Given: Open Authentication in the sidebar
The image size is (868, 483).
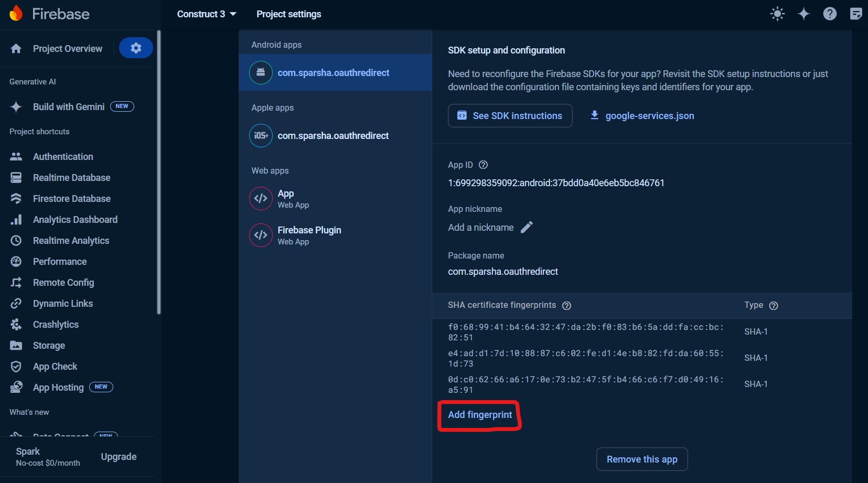Looking at the screenshot, I should 63,157.
